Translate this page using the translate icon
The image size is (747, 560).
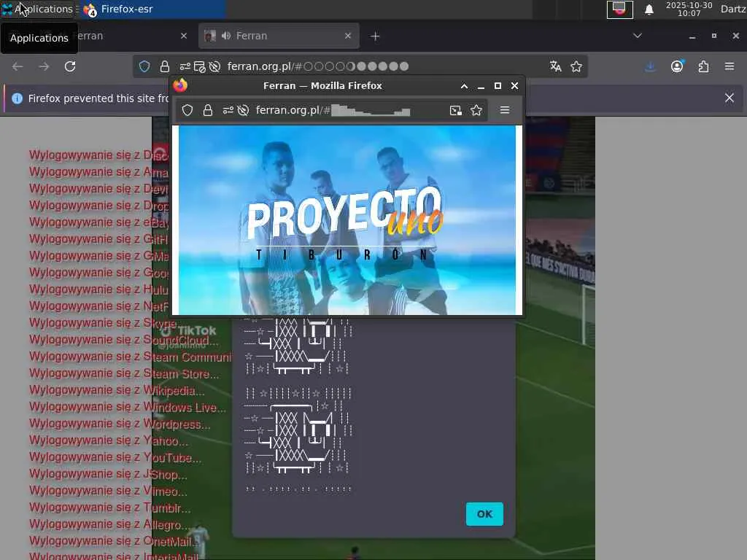pos(555,66)
